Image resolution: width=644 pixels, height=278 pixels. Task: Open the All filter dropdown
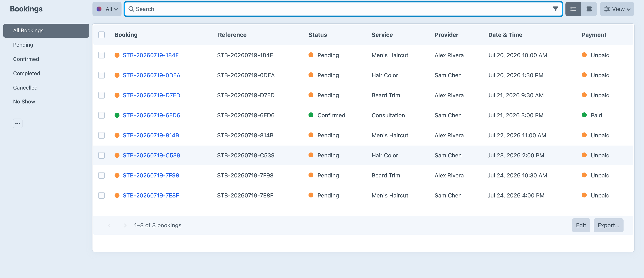pos(107,9)
